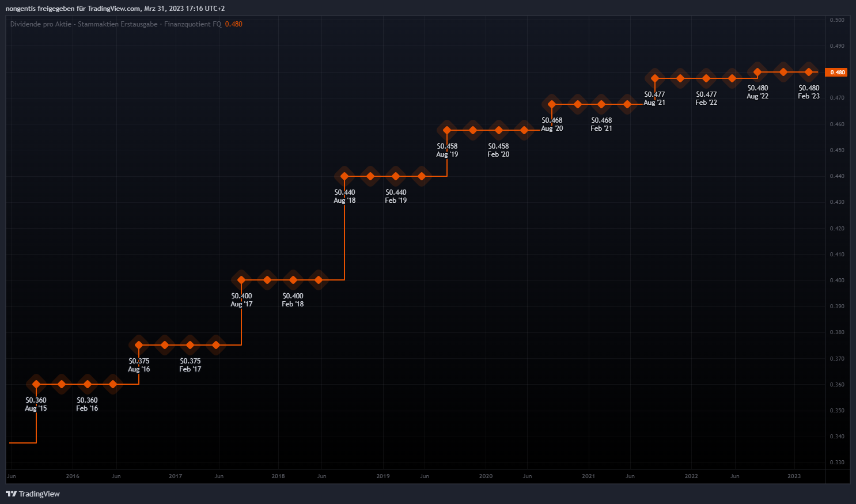
Task: Select the diamond marker above Feb '23
Action: coord(809,72)
